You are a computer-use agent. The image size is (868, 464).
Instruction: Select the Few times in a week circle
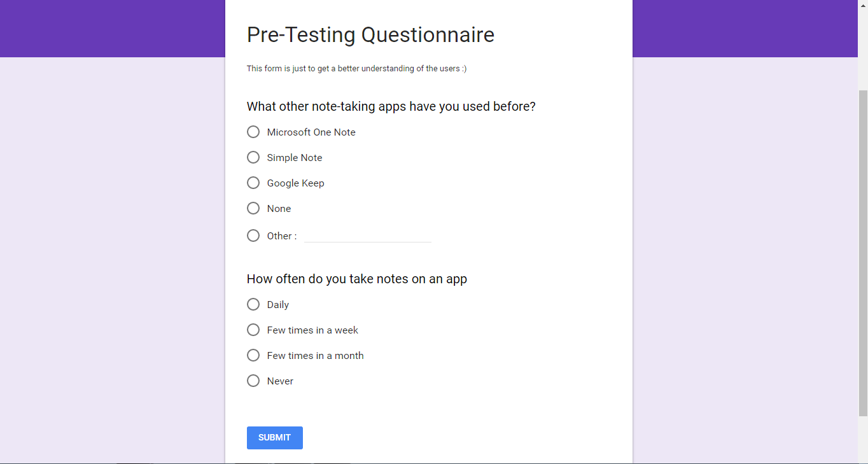(253, 330)
